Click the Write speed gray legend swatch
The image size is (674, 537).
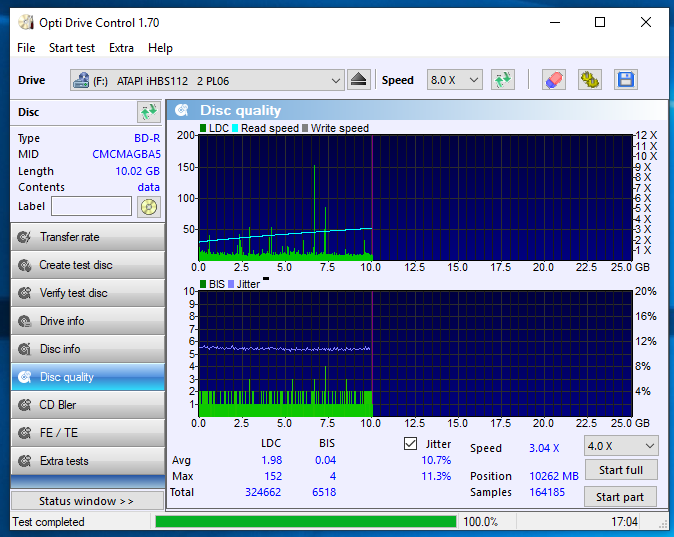pyautogui.click(x=305, y=128)
